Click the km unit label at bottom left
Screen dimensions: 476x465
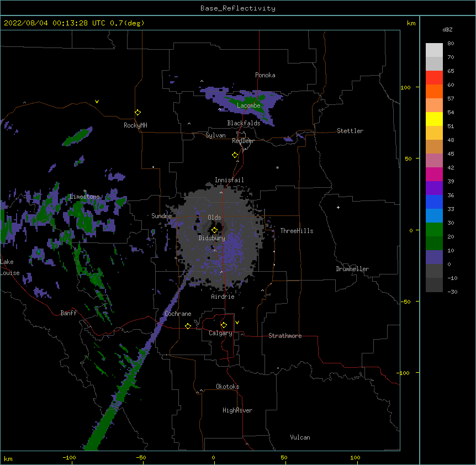8,458
